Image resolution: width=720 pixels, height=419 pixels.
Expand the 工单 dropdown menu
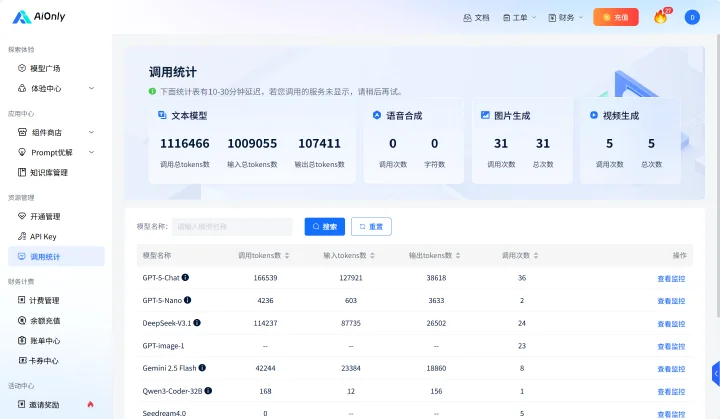coord(519,17)
